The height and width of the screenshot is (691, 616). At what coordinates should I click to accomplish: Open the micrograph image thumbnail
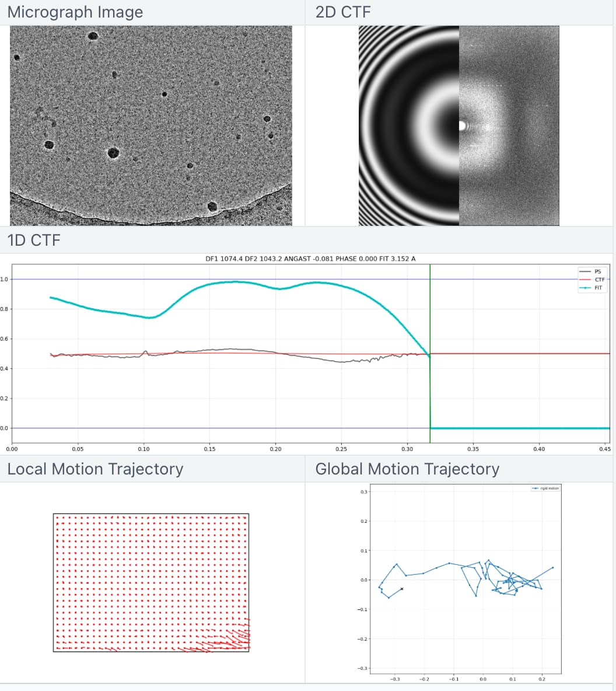tap(151, 125)
